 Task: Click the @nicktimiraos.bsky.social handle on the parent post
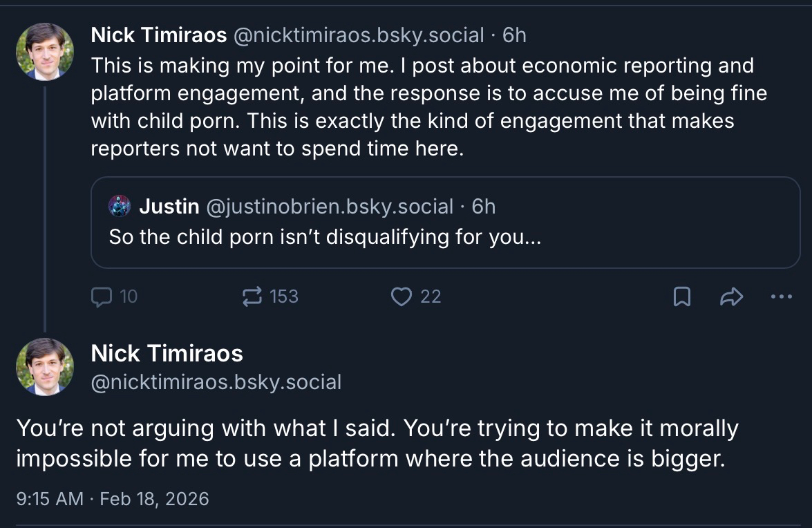(359, 35)
